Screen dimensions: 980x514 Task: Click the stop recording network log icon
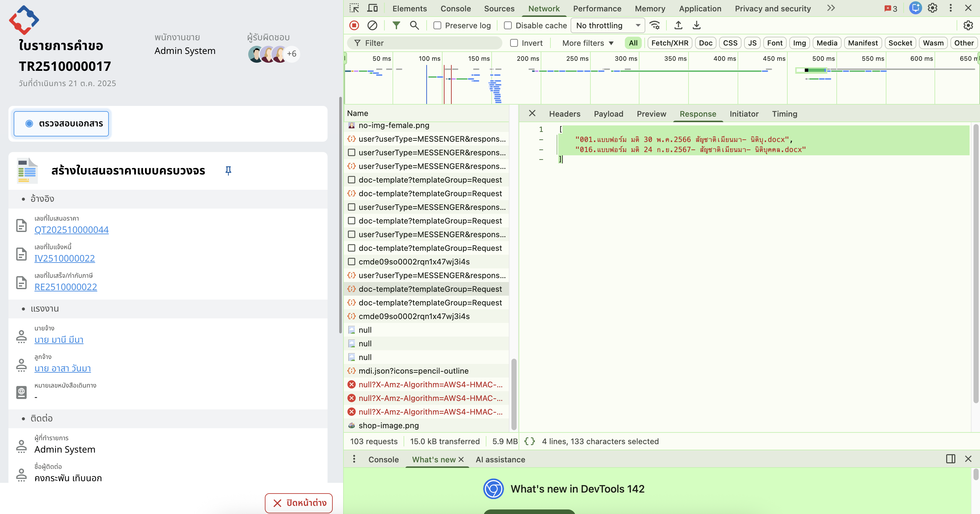(354, 25)
